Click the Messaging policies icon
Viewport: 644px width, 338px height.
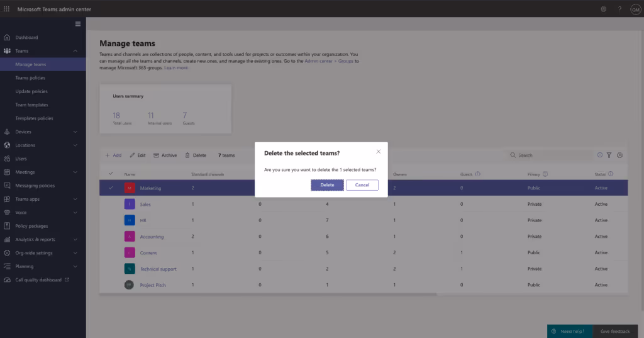pyautogui.click(x=7, y=186)
